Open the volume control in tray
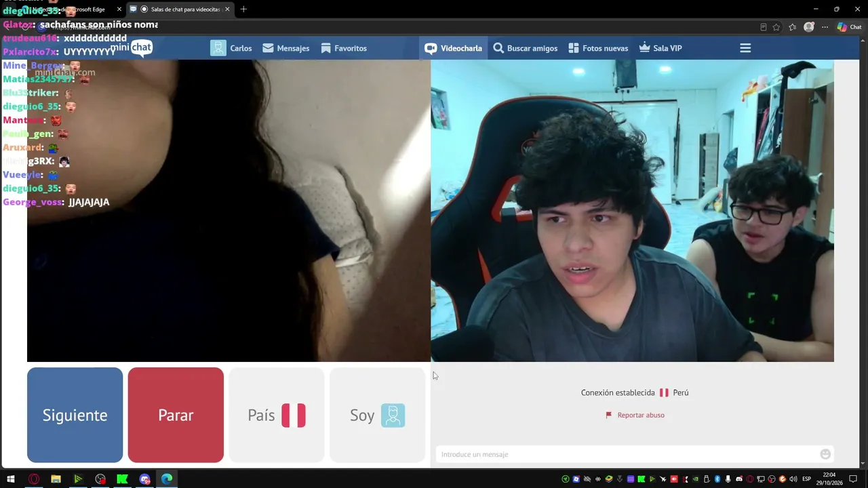The image size is (868, 488). coord(793,479)
